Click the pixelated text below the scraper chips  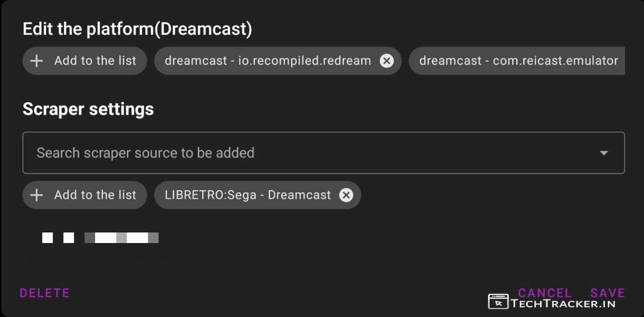click(x=121, y=237)
